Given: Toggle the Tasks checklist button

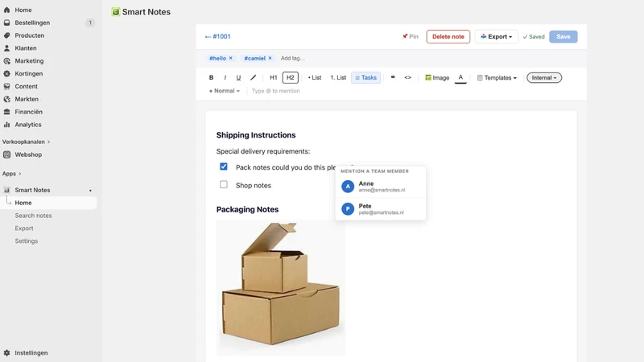Looking at the screenshot, I should click(x=366, y=77).
